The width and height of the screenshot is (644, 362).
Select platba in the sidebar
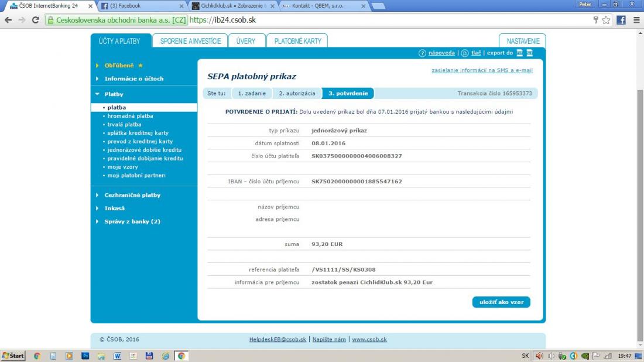(144, 107)
